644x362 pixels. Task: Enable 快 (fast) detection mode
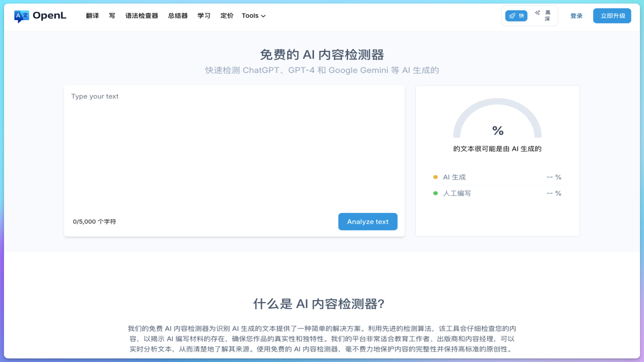(x=516, y=16)
